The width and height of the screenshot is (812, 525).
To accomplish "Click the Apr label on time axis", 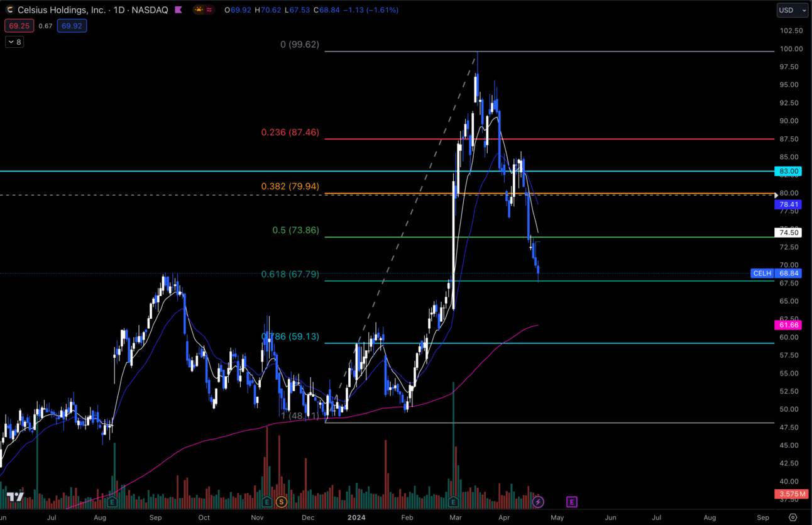I will 504,517.
